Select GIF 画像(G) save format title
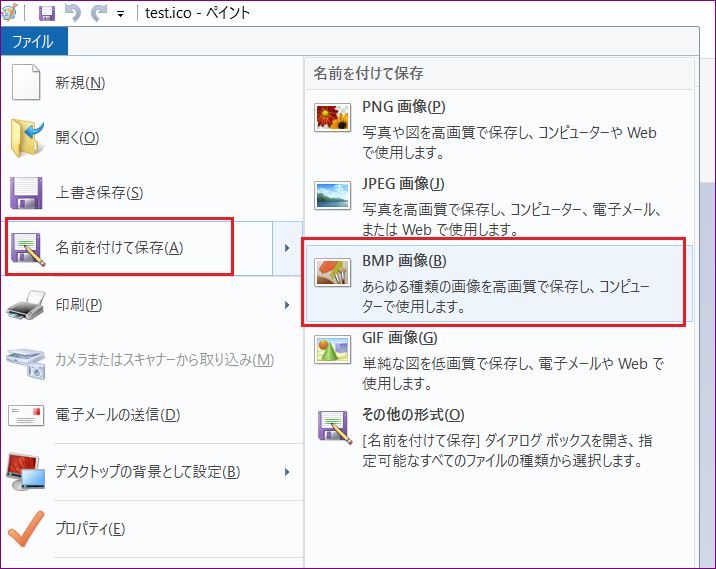Viewport: 716px width, 569px height. 400,338
